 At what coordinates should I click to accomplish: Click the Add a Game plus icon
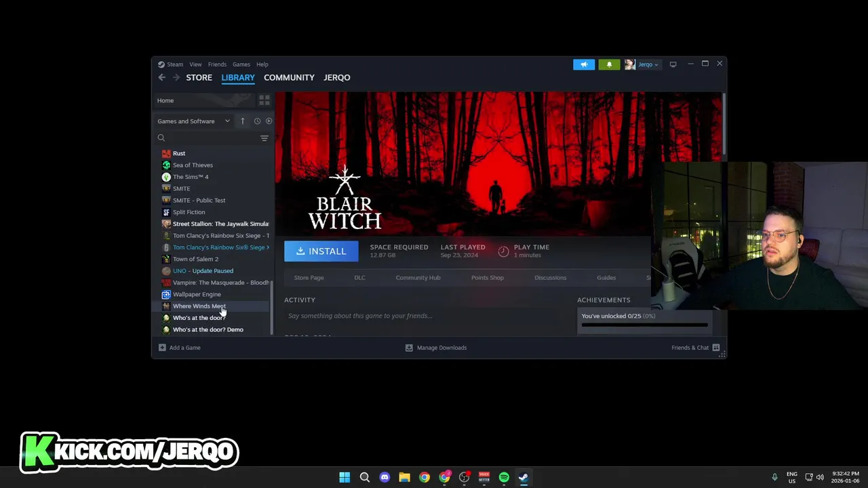point(162,348)
